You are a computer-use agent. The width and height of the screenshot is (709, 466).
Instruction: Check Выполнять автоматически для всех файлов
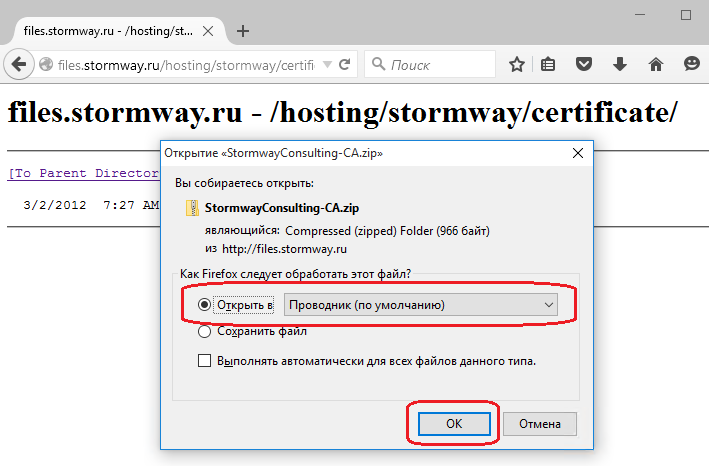coord(204,361)
